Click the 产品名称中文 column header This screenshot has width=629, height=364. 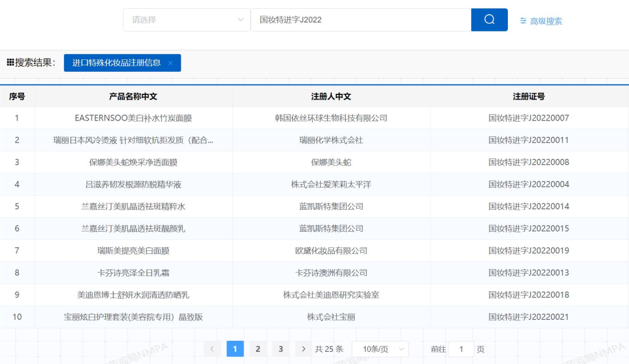pos(133,96)
